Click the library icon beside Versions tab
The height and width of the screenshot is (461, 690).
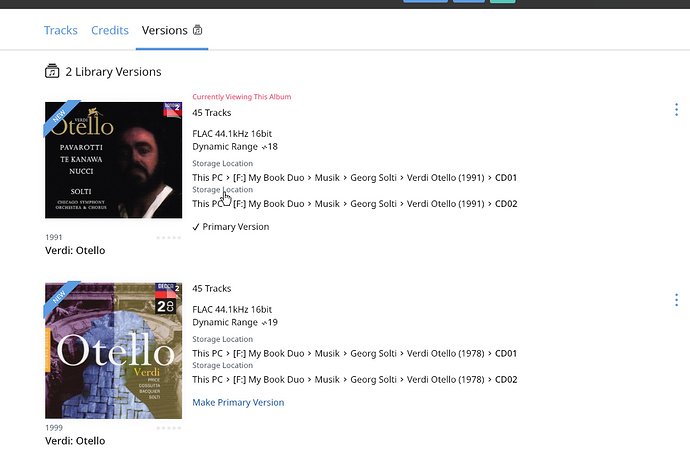(198, 30)
